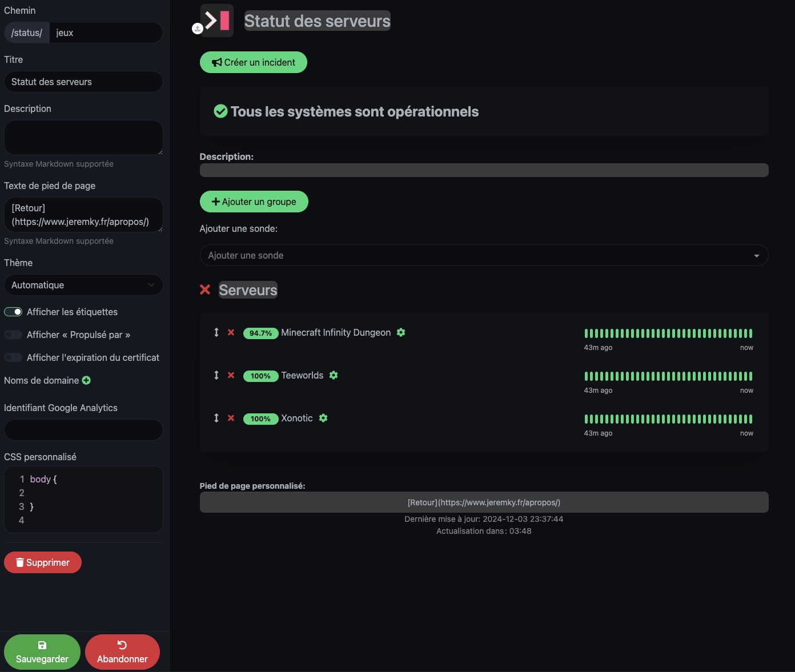Remove Teeworlds monitor with red X
The height and width of the screenshot is (672, 795).
click(x=231, y=375)
